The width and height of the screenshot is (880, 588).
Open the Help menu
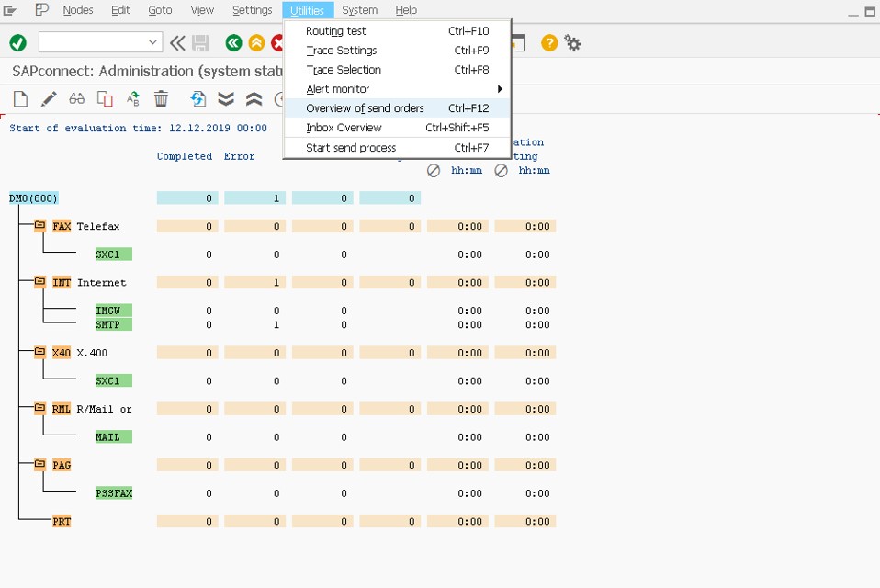(406, 10)
